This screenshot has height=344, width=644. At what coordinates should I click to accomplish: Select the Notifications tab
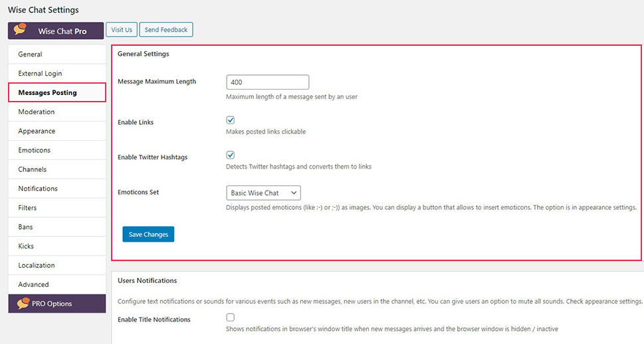point(57,189)
